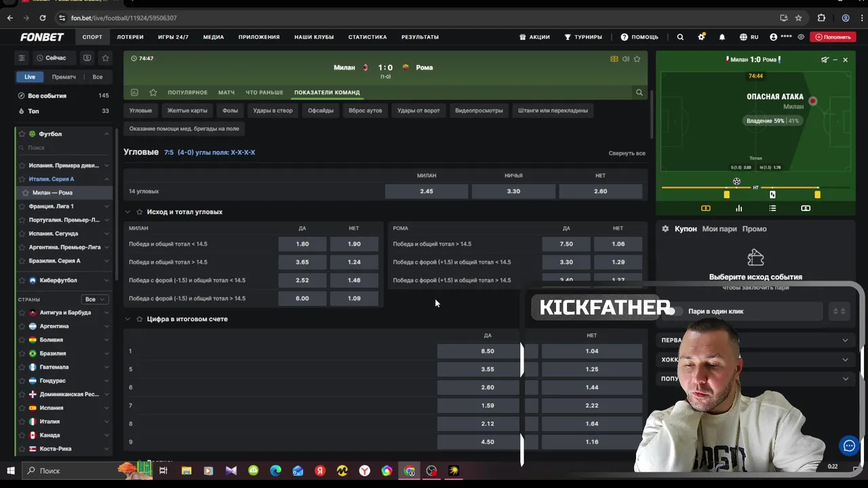
Task: Switch to the ЧТО РАНЬШЕ tab
Action: (264, 92)
